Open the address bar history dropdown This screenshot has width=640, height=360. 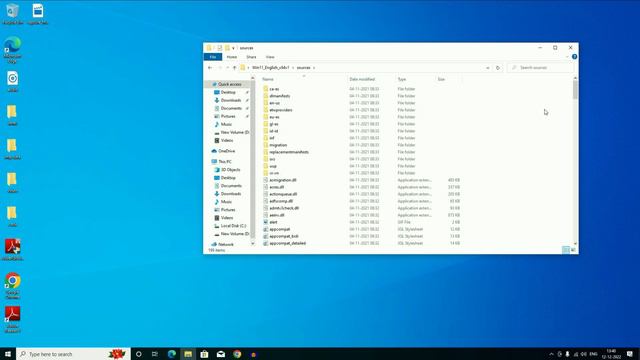[488, 68]
